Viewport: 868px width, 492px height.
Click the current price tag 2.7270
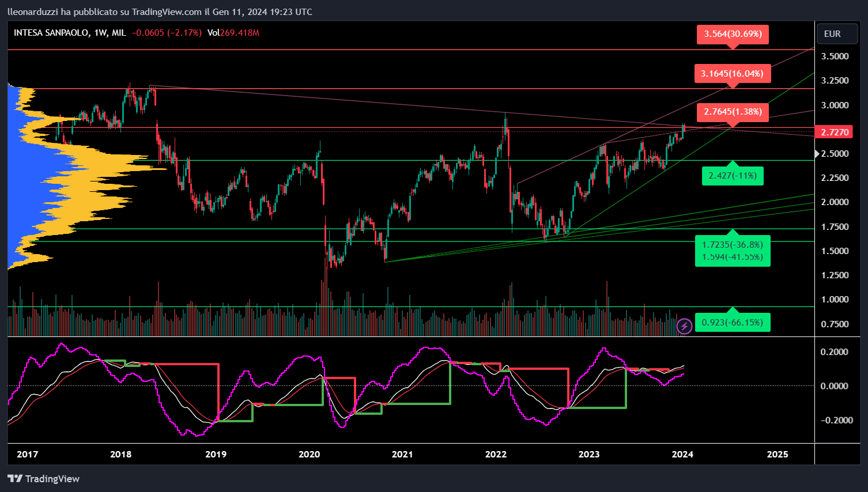tap(835, 133)
